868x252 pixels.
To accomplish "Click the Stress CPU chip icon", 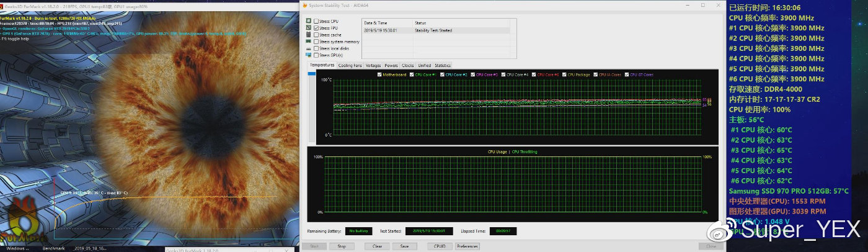I will click(x=308, y=21).
